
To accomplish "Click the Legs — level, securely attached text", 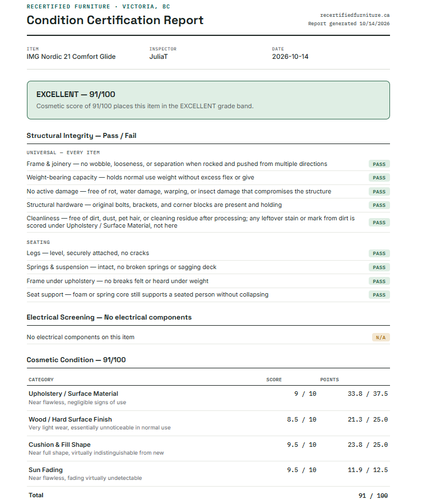I will click(88, 253).
